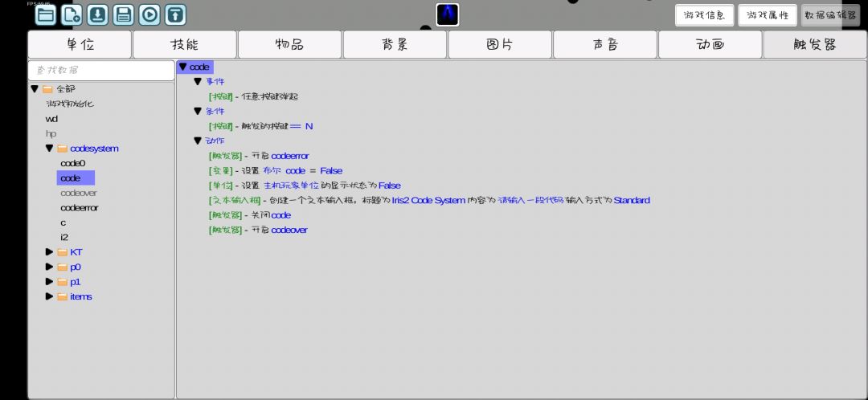Run the game with play icon

coord(149,15)
